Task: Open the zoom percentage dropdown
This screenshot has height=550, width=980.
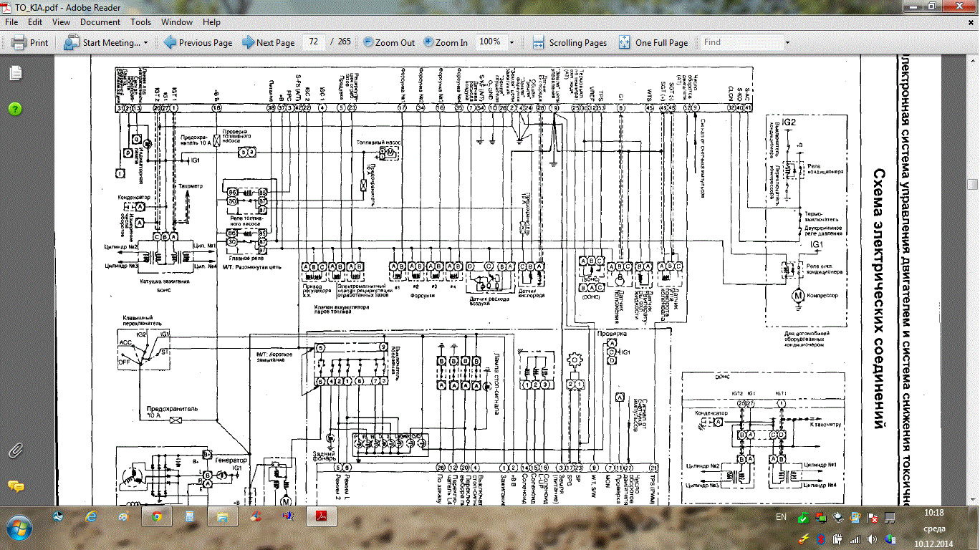Action: pyautogui.click(x=511, y=42)
